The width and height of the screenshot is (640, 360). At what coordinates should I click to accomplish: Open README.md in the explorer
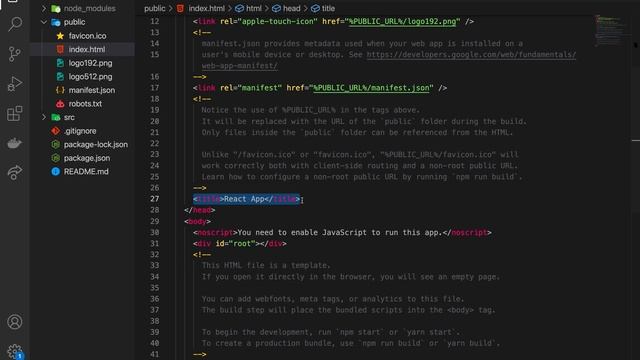coord(86,171)
